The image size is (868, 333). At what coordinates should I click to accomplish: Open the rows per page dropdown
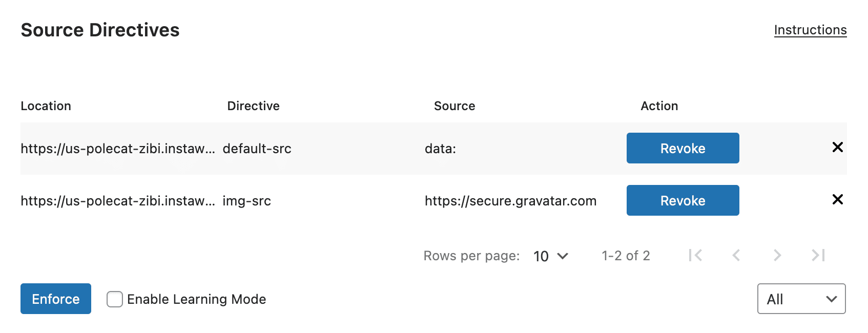[x=550, y=256]
